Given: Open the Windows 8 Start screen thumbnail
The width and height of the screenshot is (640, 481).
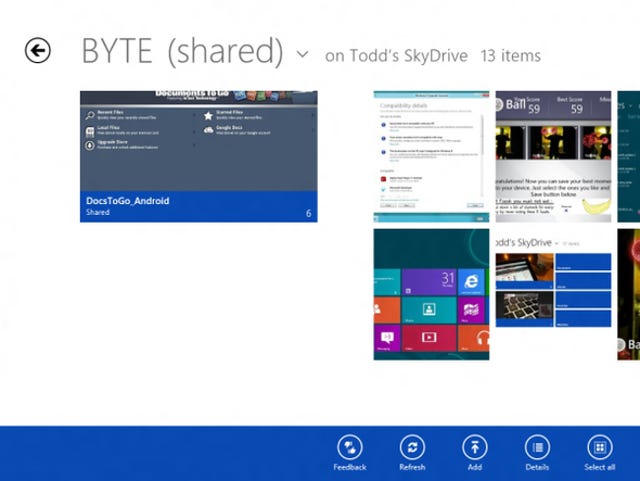Looking at the screenshot, I should pyautogui.click(x=431, y=294).
